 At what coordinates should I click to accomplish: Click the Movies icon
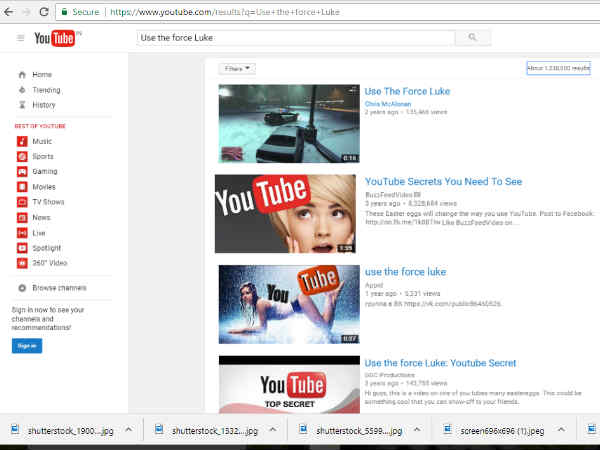[22, 187]
